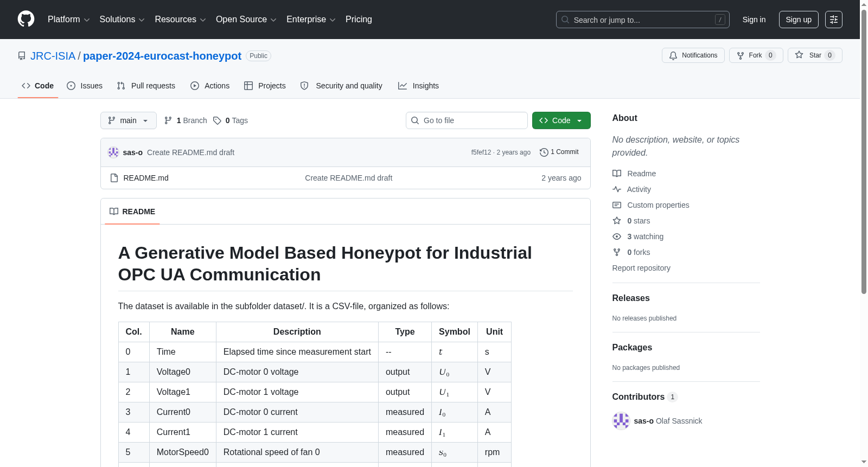
Task: Click the README.md file icon
Action: coord(114,178)
